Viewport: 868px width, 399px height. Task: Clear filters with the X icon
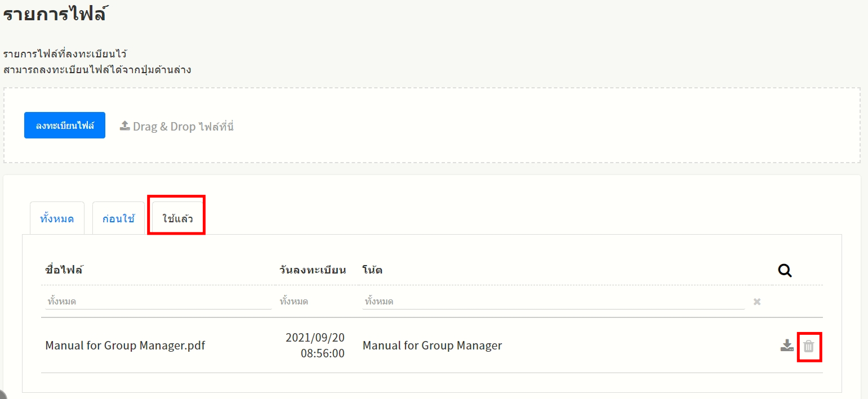coord(757,302)
